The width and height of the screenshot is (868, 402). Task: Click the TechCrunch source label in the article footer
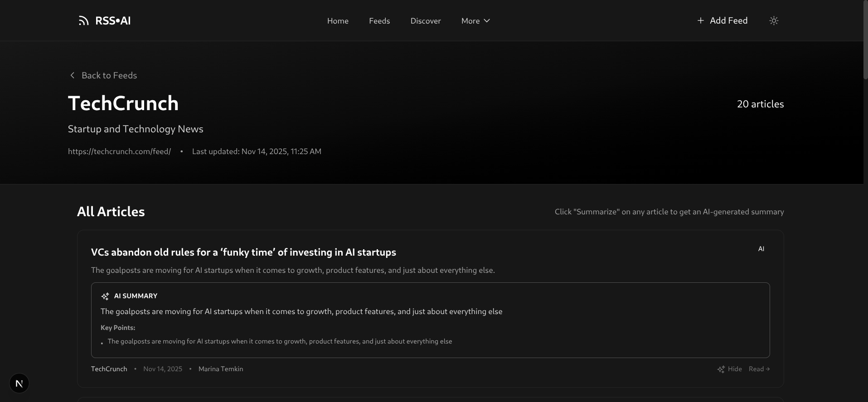(x=109, y=369)
